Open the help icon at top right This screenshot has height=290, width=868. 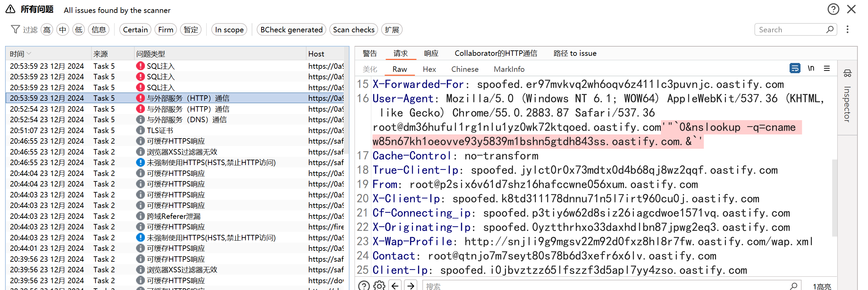point(833,9)
